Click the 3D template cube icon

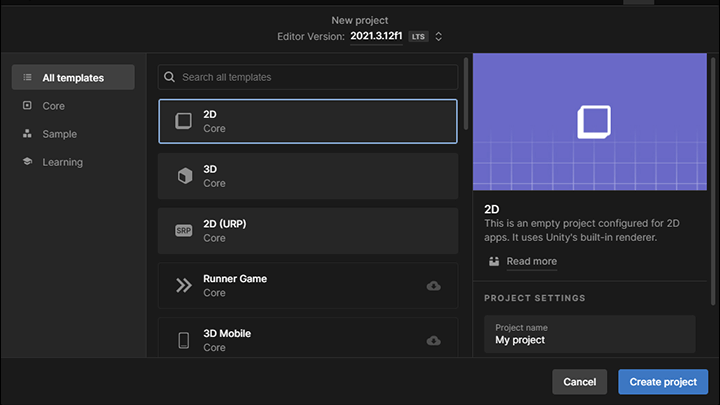pyautogui.click(x=185, y=176)
